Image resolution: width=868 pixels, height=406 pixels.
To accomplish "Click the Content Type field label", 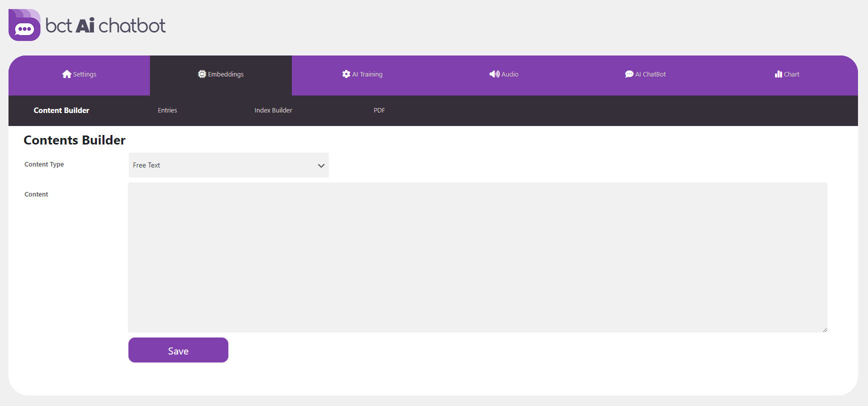I will click(x=44, y=164).
